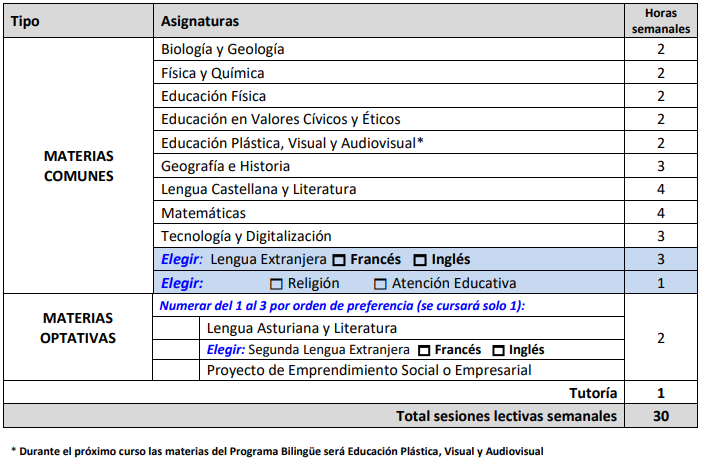Click the Matemáticas subject cell
Screen dimensions: 701x462
[x=203, y=213]
